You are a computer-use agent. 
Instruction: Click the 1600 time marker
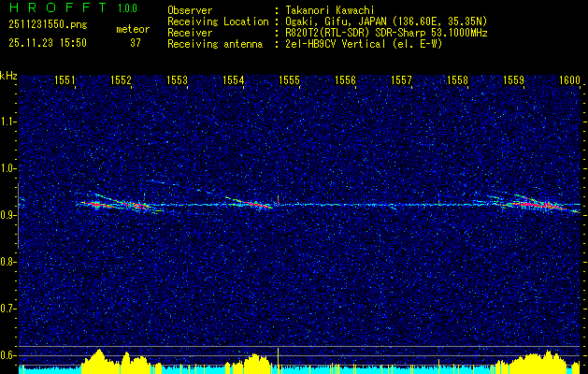pyautogui.click(x=569, y=79)
